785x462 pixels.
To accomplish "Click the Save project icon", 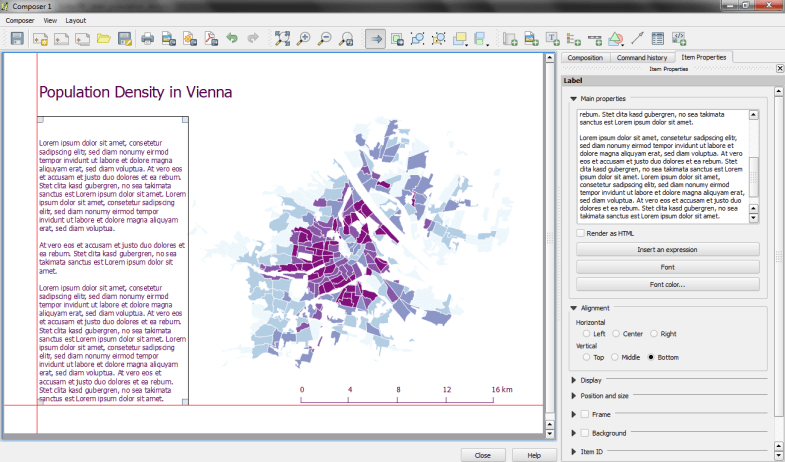I will [17, 39].
